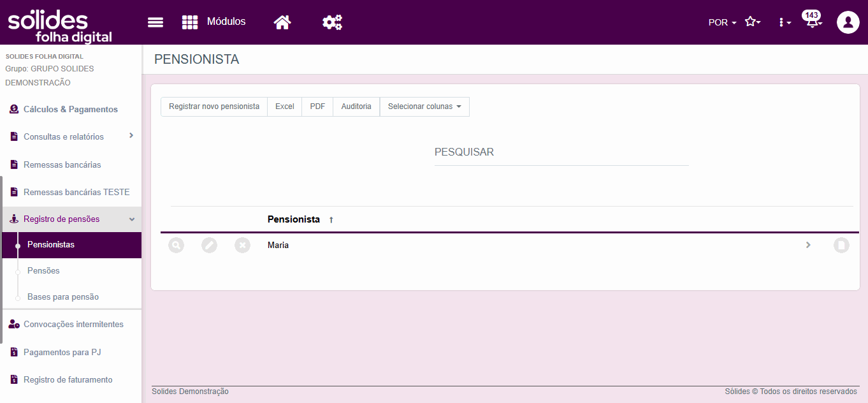Sort by Pensionista column header

pyautogui.click(x=294, y=219)
